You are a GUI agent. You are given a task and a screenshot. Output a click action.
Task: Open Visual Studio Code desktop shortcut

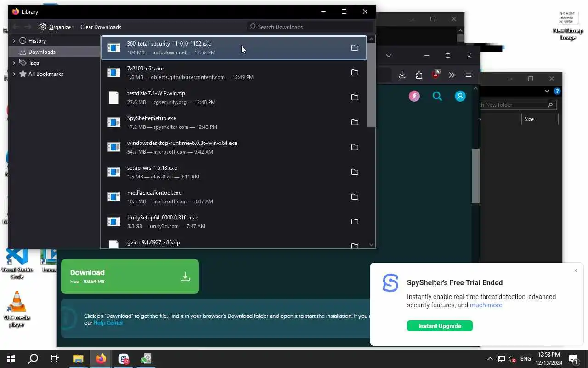[17, 264]
